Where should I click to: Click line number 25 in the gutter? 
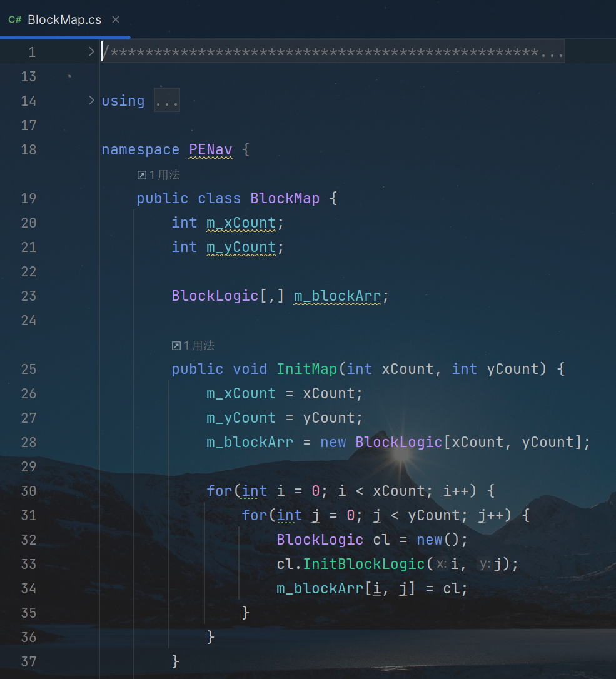click(x=29, y=370)
